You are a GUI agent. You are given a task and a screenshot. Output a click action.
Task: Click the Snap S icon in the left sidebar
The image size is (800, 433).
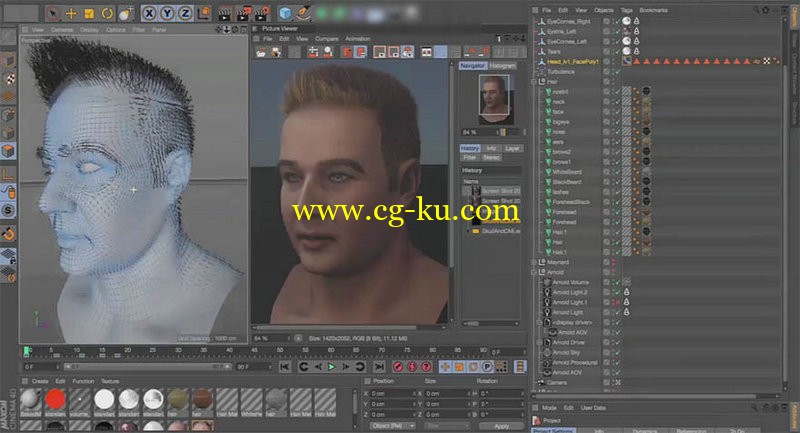click(x=8, y=210)
